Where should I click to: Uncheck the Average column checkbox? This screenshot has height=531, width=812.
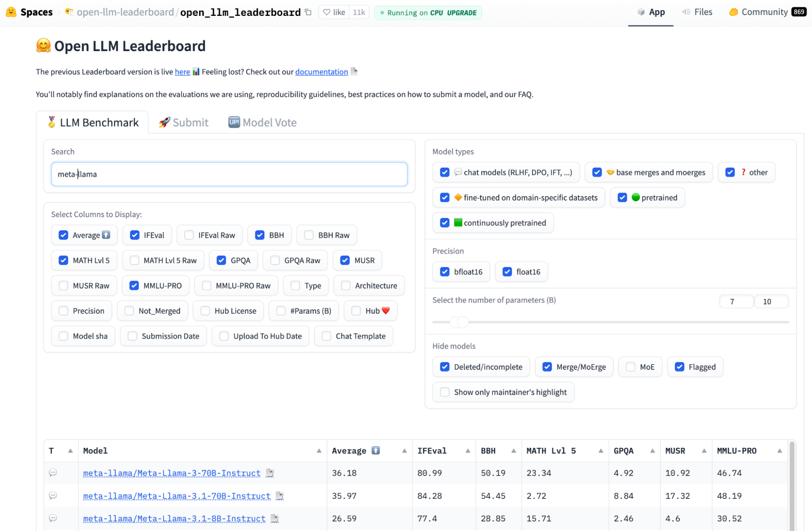(63, 235)
